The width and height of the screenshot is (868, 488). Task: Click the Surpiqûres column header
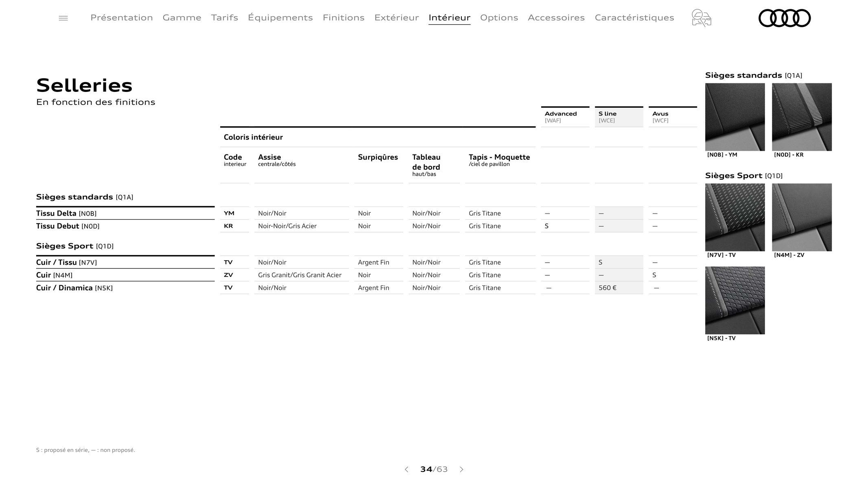(x=378, y=157)
